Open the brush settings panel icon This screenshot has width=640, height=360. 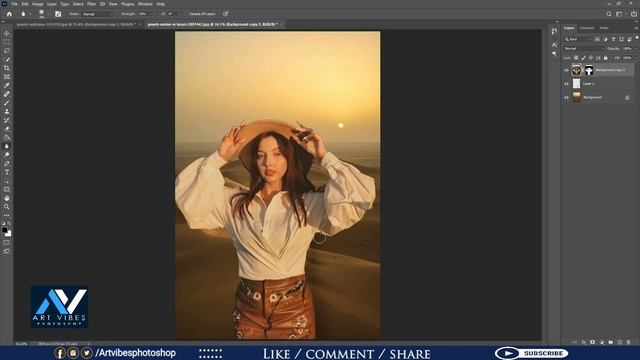(x=58, y=14)
